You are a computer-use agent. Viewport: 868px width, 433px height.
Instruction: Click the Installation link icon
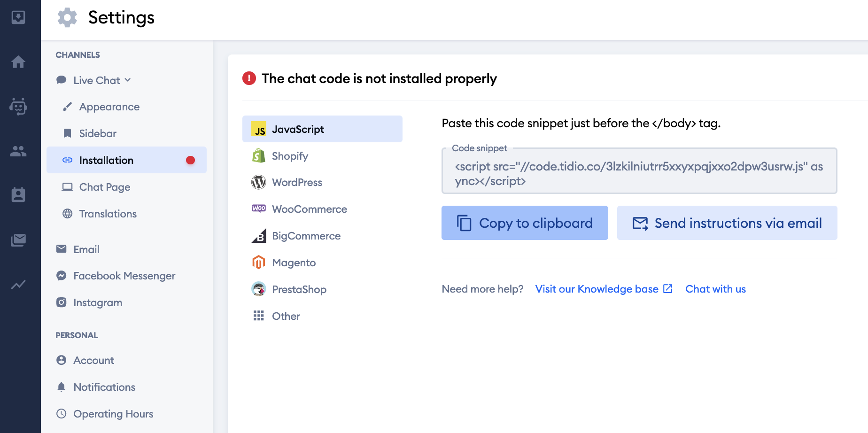[x=67, y=160]
